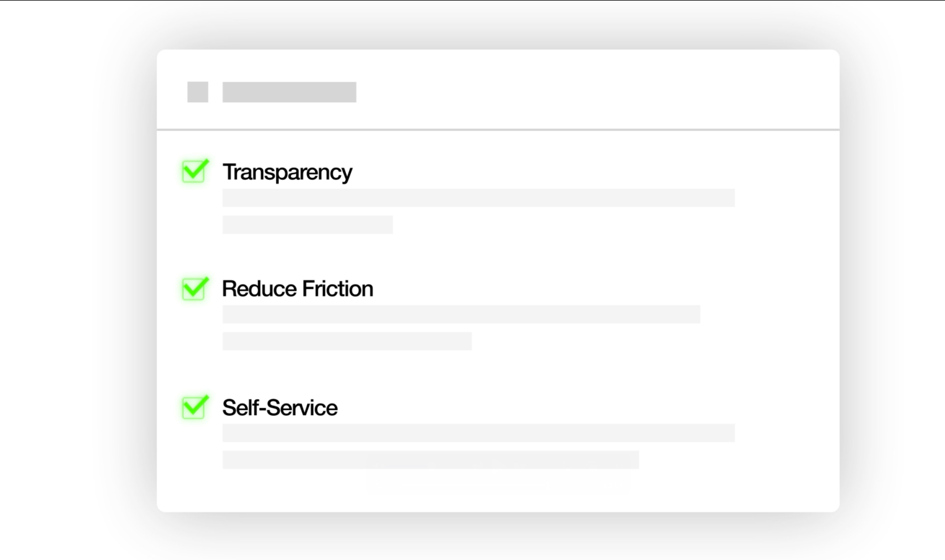This screenshot has width=945, height=560.
Task: Click the last placeholder line under Self-Service
Action: coord(430,460)
